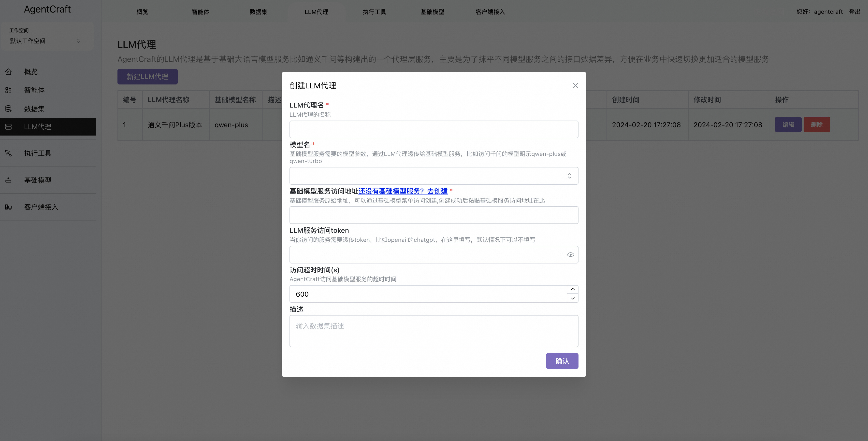868x441 pixels.
Task: Open 数据集 tab in top navigation
Action: coord(258,12)
